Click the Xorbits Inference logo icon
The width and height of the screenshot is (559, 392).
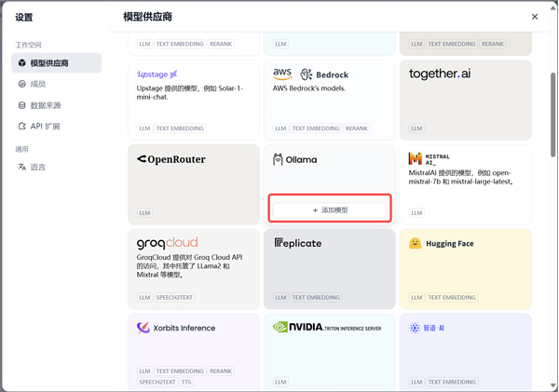point(143,328)
